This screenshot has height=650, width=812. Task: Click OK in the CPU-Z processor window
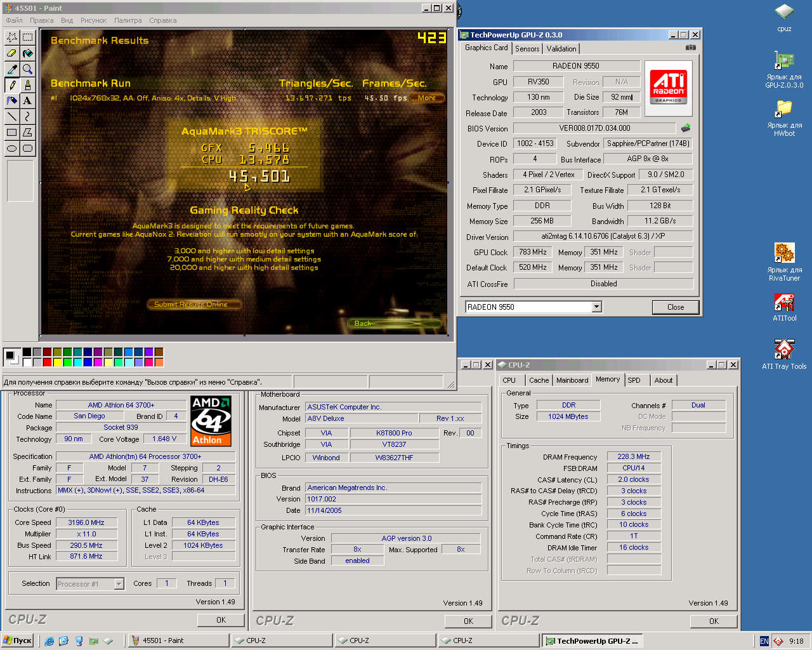pos(221,620)
